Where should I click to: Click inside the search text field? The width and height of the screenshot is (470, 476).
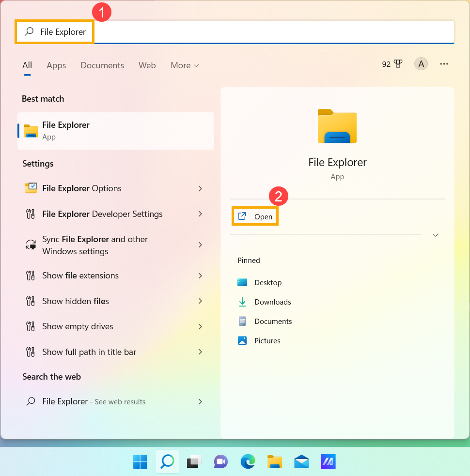[x=235, y=32]
